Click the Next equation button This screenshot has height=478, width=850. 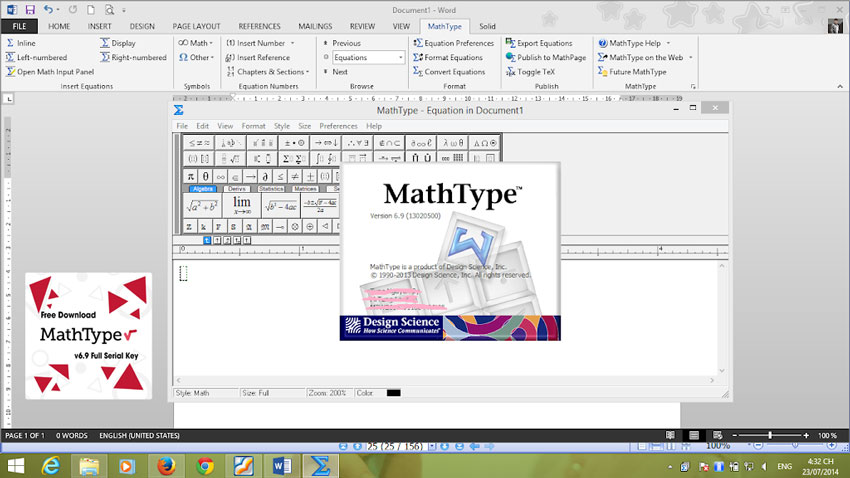point(335,72)
